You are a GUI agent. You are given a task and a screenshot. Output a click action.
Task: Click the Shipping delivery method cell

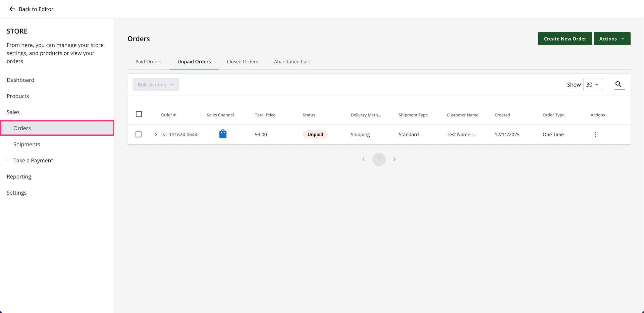coord(360,135)
